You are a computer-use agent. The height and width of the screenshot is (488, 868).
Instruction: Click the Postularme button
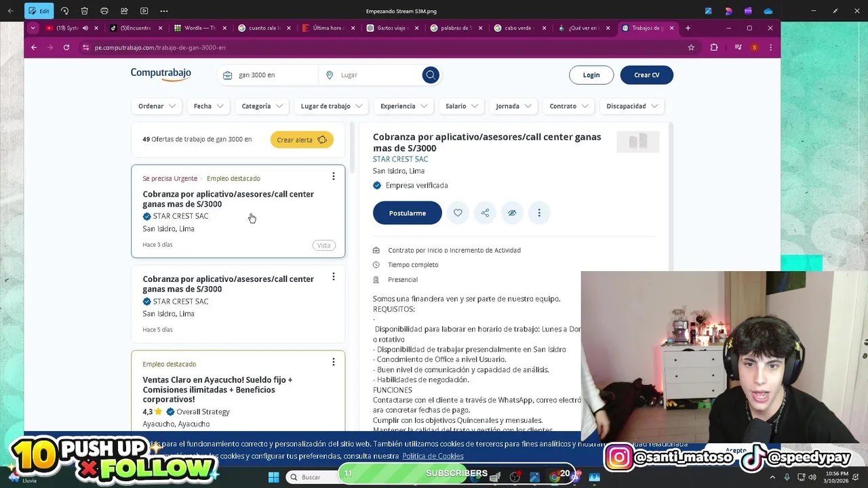point(407,213)
